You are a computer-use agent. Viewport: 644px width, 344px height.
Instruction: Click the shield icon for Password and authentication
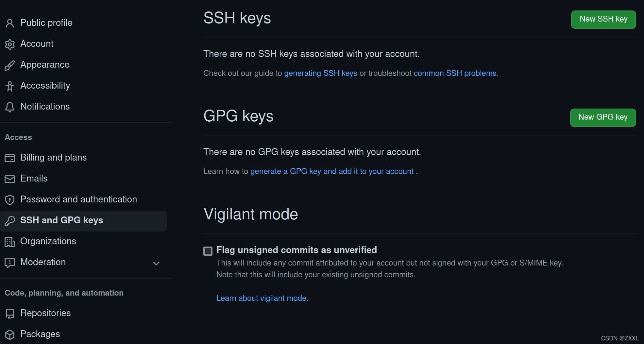(10, 200)
